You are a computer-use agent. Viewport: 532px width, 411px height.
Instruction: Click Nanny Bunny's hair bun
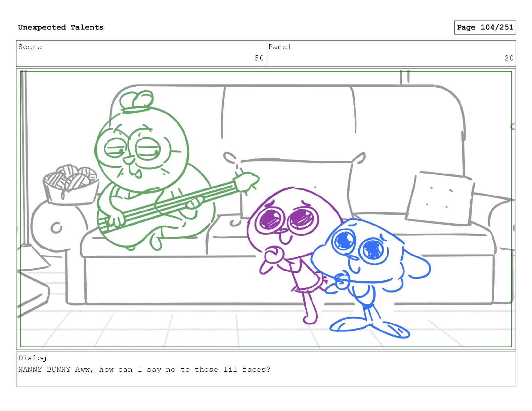[136, 101]
